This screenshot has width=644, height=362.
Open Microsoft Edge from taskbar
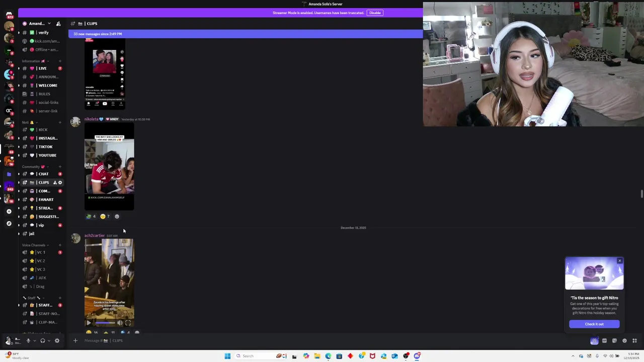click(328, 356)
